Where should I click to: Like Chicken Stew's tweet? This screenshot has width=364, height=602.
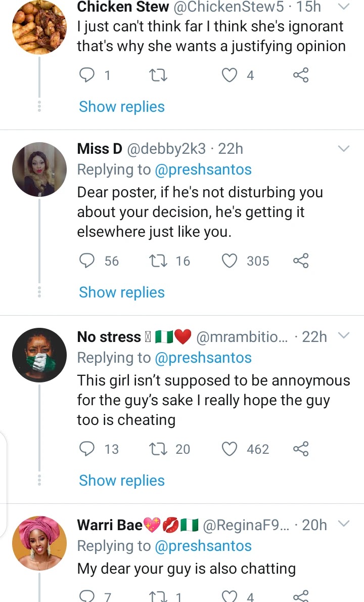[230, 75]
